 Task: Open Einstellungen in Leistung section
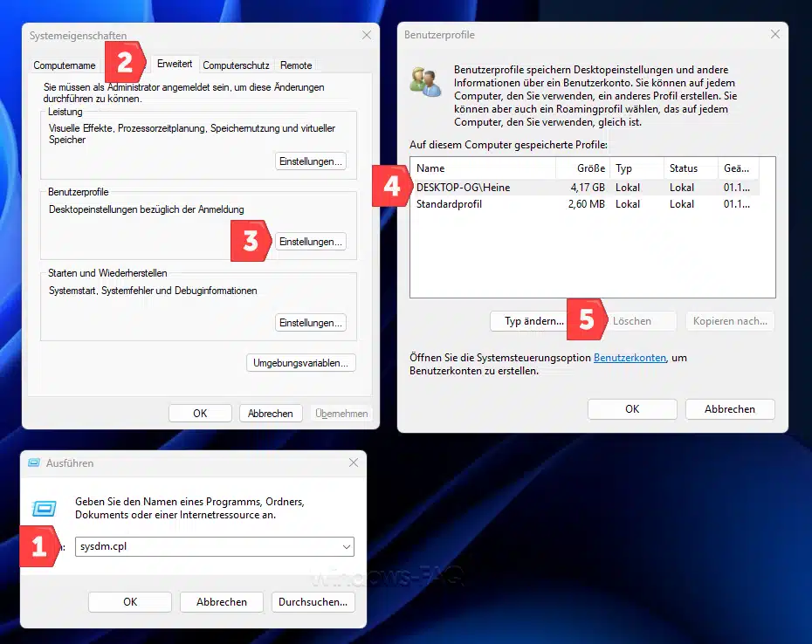pyautogui.click(x=311, y=161)
